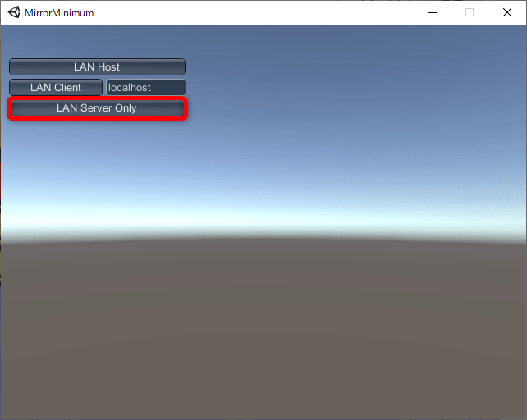Start a LAN Host session
The width and height of the screenshot is (527, 420).
click(x=97, y=67)
